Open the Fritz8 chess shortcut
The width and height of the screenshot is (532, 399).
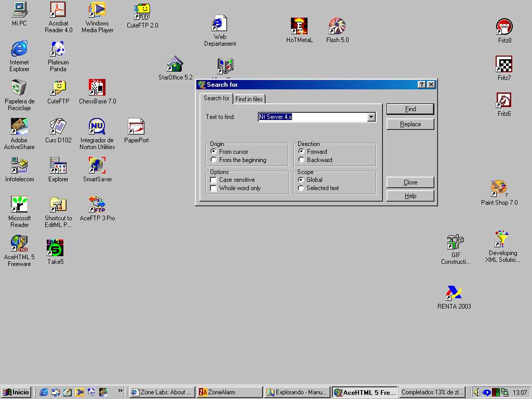point(504,27)
